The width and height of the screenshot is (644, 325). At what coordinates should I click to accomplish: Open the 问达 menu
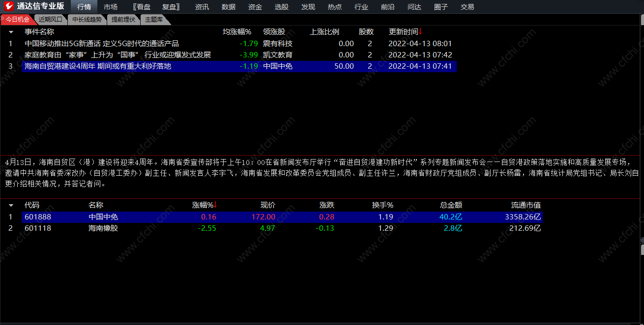click(414, 7)
